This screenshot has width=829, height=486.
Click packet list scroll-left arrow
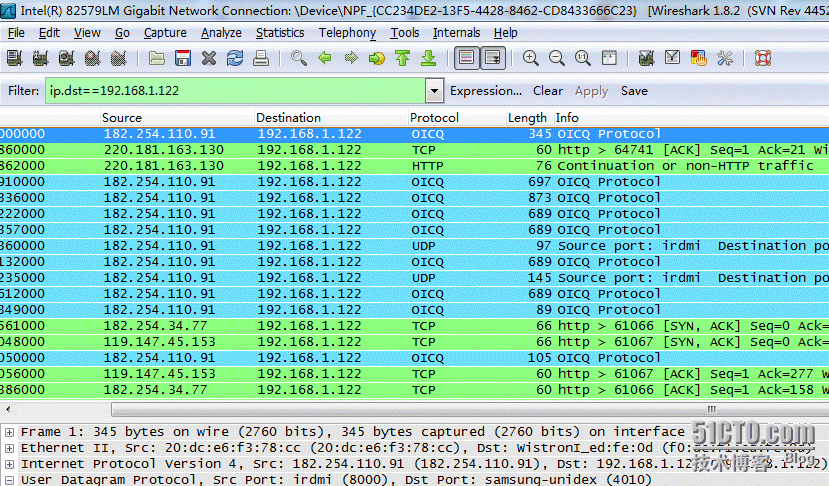[8, 409]
